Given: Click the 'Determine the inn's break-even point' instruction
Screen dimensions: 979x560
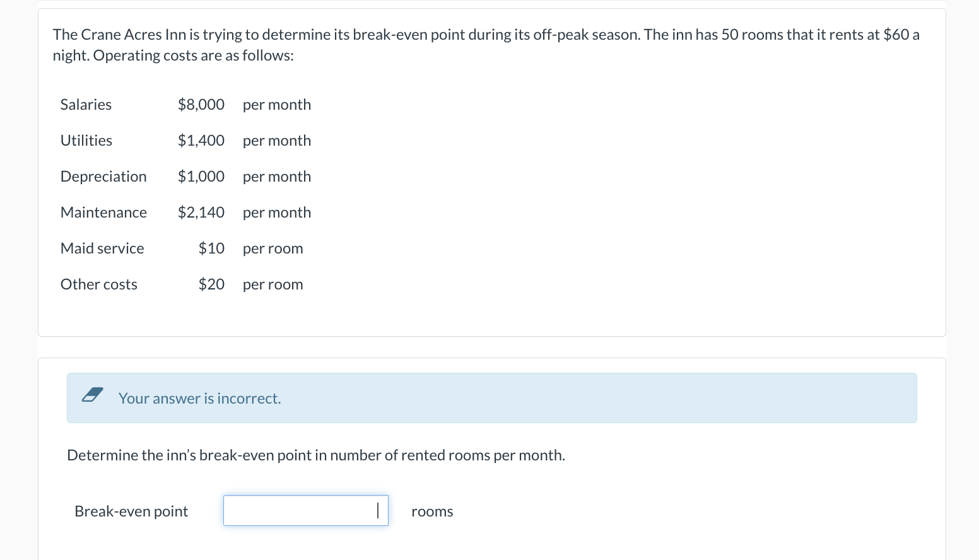Looking at the screenshot, I should 316,455.
